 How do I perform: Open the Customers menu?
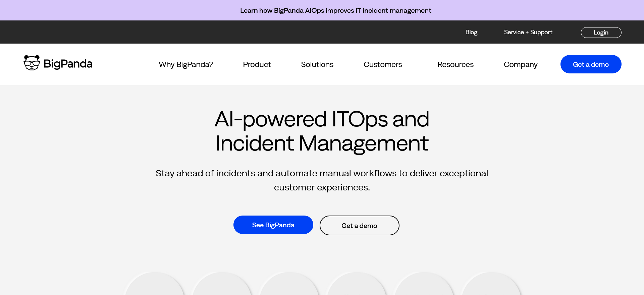pos(383,64)
